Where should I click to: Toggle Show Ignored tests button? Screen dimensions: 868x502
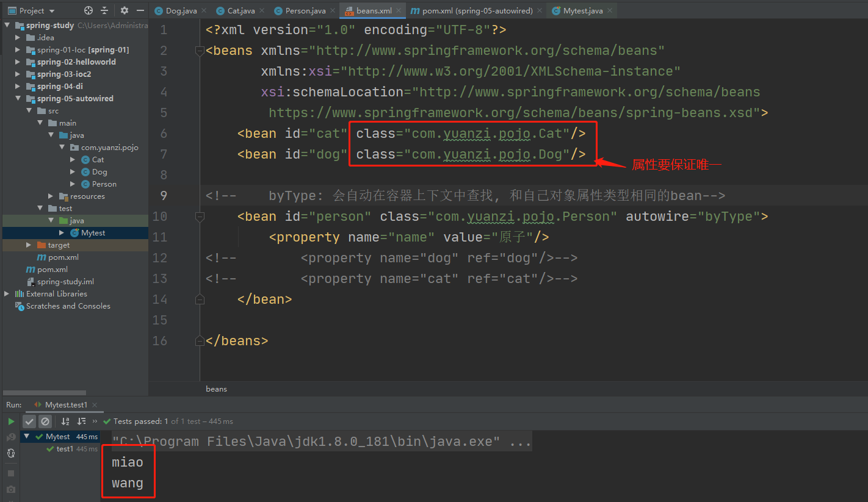click(45, 421)
